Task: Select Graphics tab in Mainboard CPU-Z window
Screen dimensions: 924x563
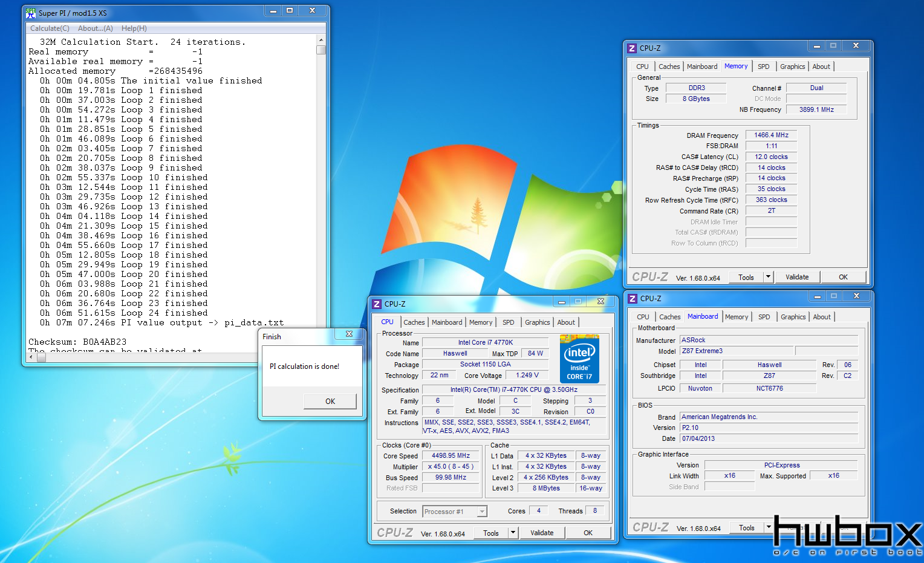Action: (x=793, y=317)
